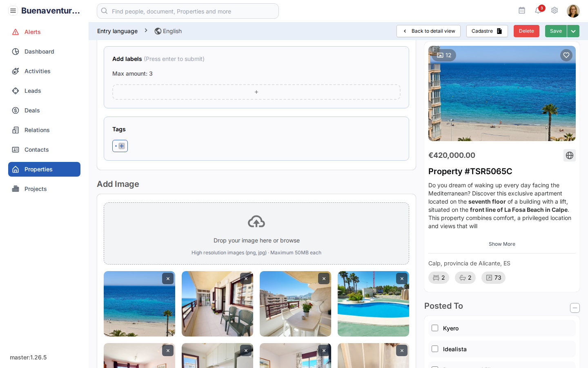Open user profile avatar
The image size is (588, 368).
573,11
